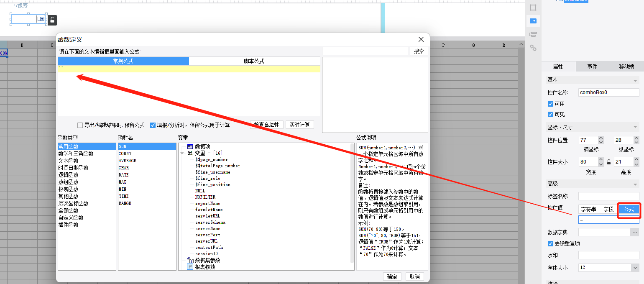Switch to the 属性 tab
Image resolution: width=644 pixels, height=284 pixels.
pos(558,67)
